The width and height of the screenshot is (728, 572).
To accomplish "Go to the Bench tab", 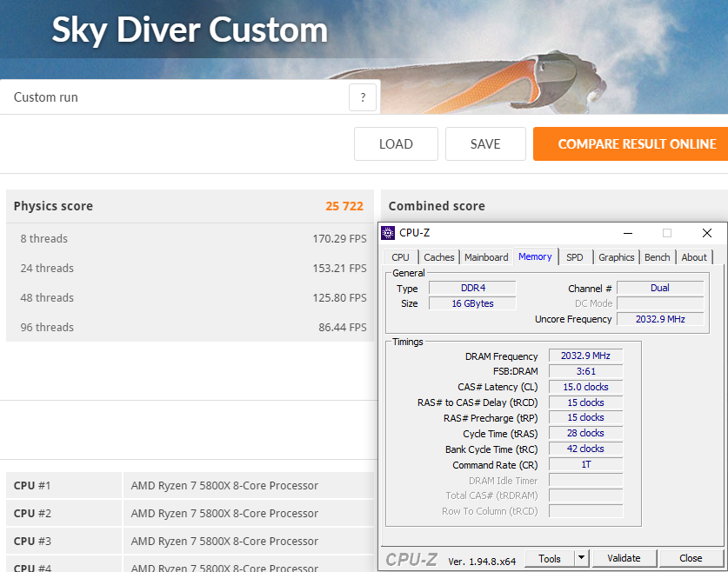I will [x=657, y=257].
